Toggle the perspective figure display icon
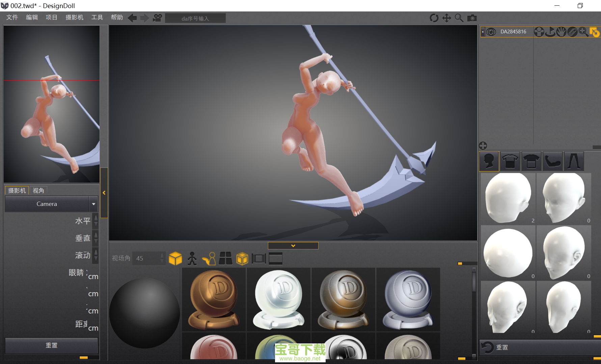Image resolution: width=601 pixels, height=364 pixels. coord(209,259)
